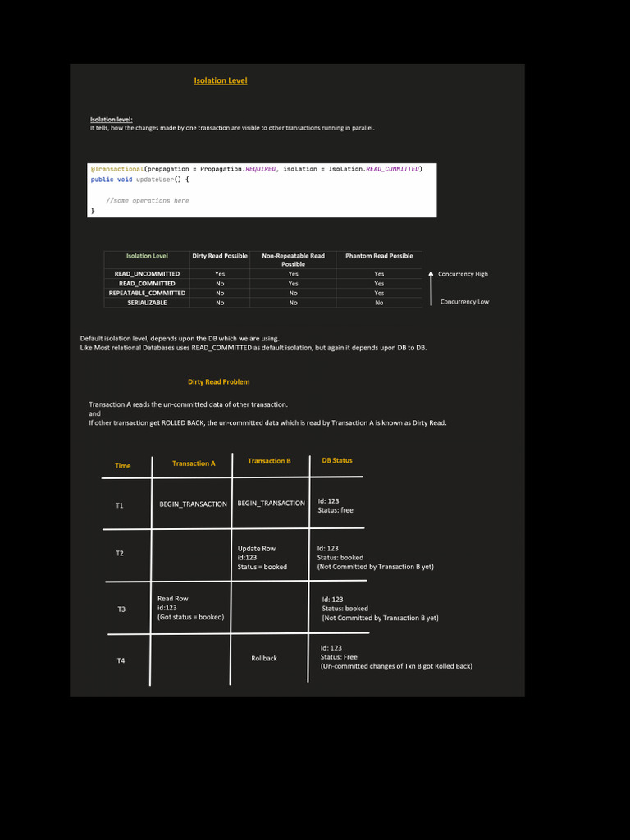Click the Concurrency Low label
This screenshot has height=840, width=630.
464,302
